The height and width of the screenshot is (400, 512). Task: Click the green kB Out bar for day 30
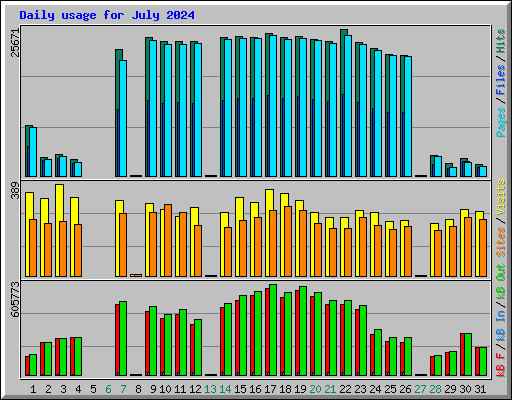[x=468, y=354]
